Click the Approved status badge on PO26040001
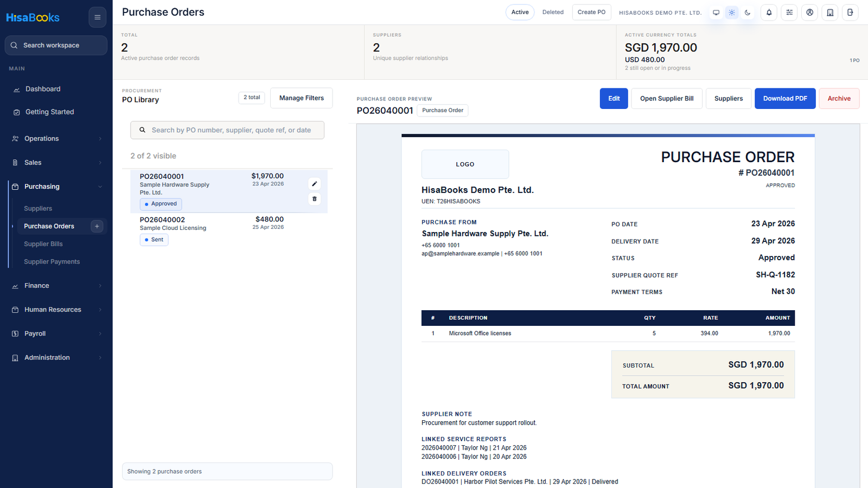 [x=161, y=204]
